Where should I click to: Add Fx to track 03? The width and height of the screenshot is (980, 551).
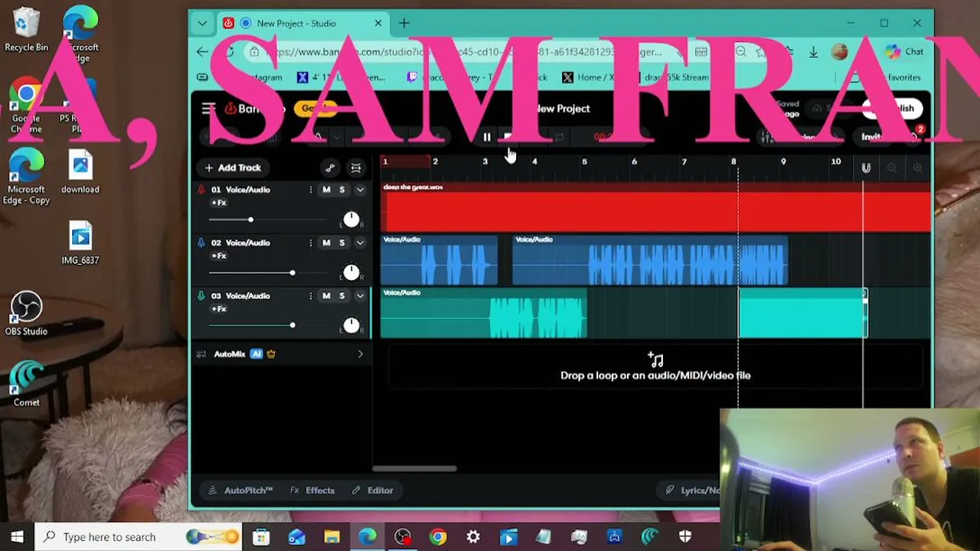pos(219,309)
